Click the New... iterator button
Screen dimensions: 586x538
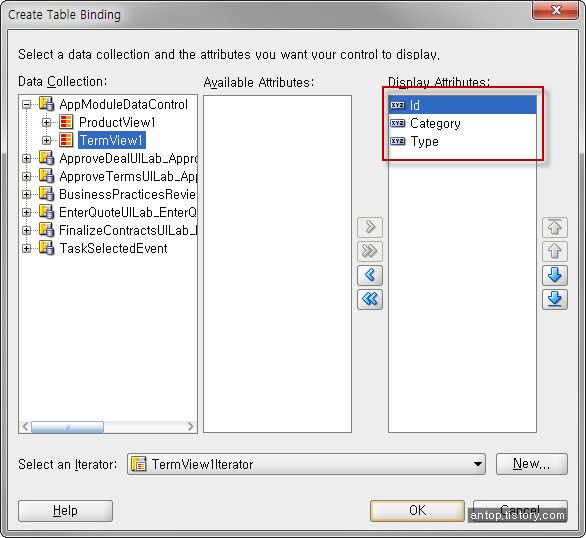(531, 464)
